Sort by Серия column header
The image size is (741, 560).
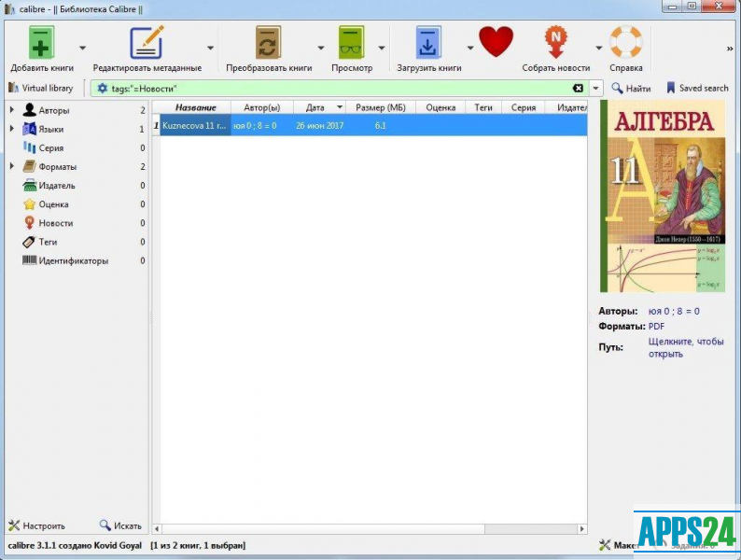524,107
